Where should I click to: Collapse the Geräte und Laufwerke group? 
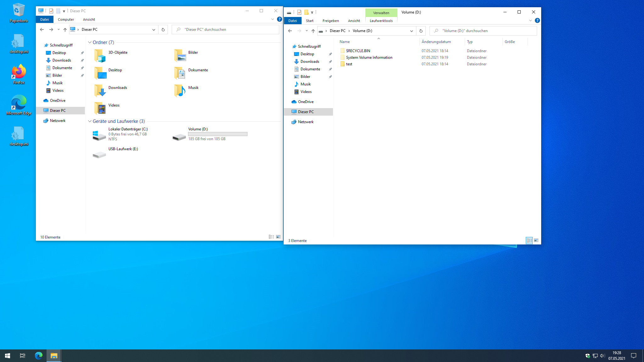click(90, 121)
